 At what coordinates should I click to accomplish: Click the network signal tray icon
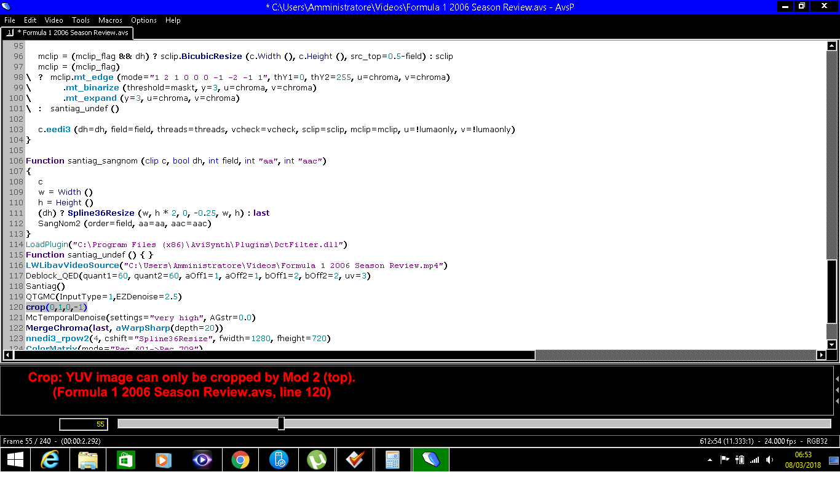[755, 460]
